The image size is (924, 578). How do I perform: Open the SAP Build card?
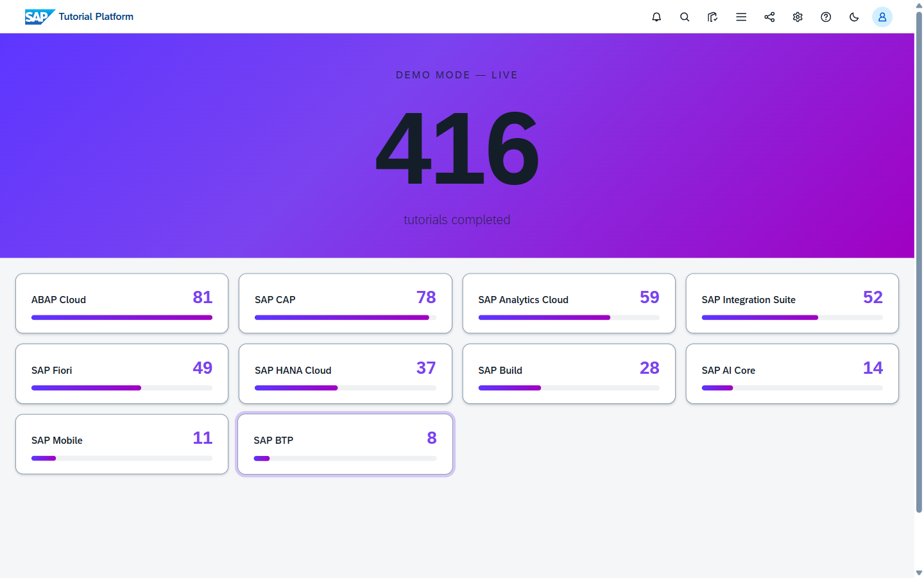coord(569,374)
